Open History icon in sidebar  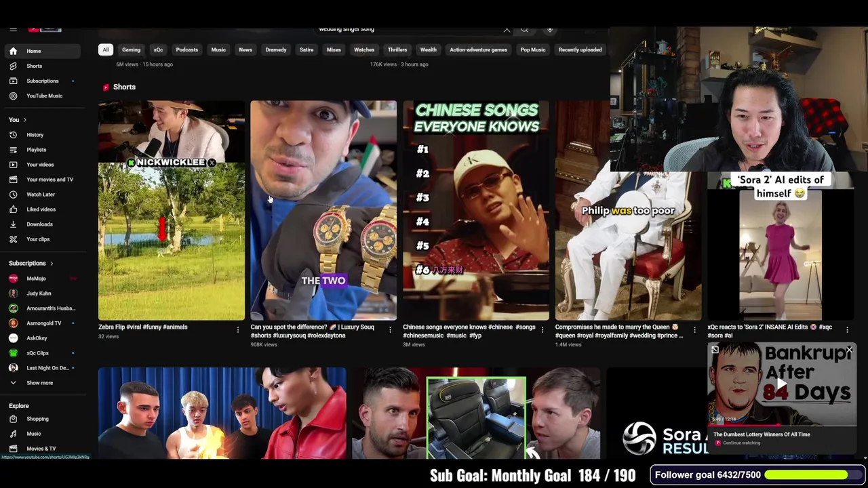pos(13,135)
